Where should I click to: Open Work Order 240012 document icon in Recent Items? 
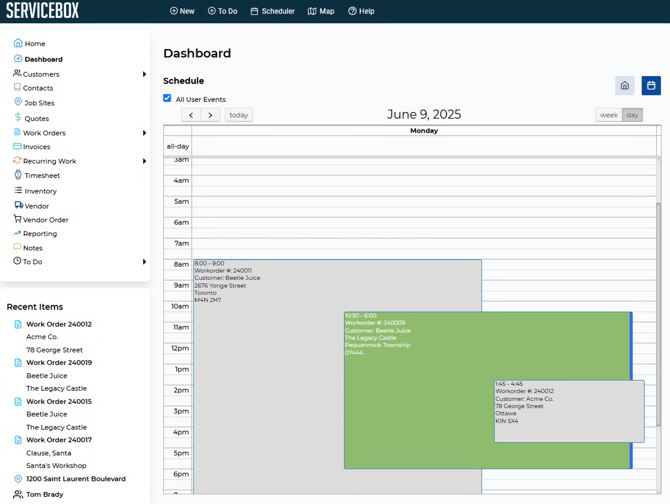(18, 324)
